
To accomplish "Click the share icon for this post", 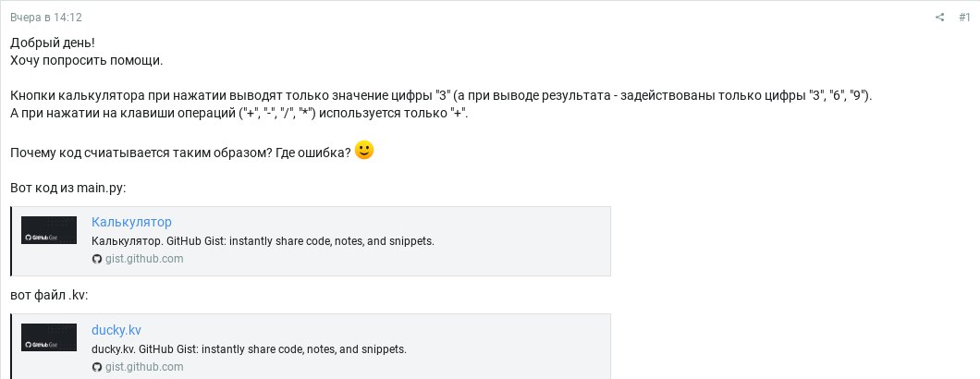I will [939, 18].
